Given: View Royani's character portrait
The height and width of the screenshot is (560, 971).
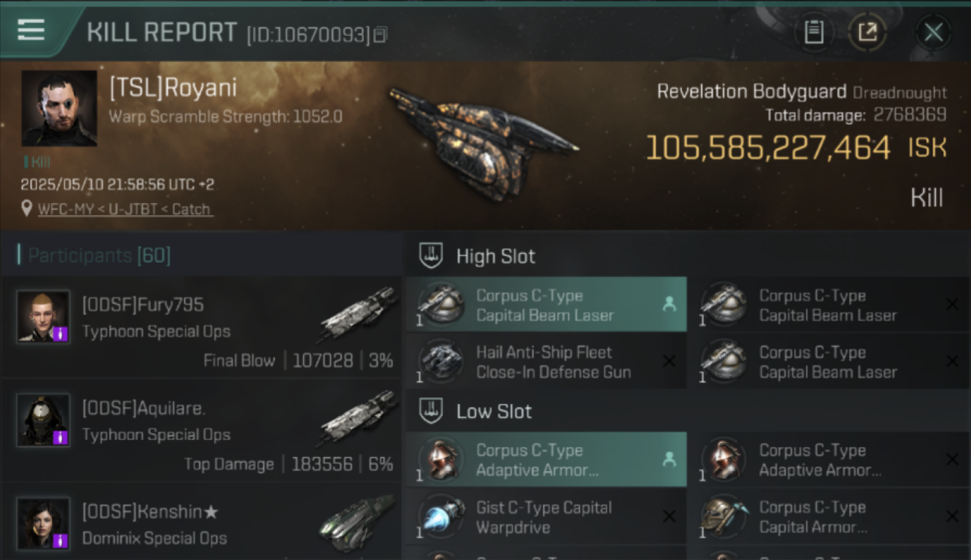Looking at the screenshot, I should (x=59, y=108).
